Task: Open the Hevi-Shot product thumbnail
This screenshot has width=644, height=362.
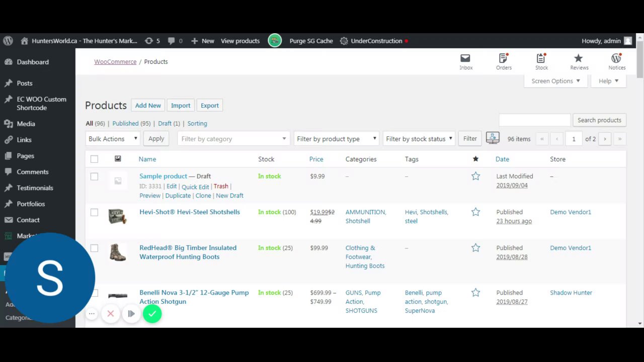Action: 118,216
